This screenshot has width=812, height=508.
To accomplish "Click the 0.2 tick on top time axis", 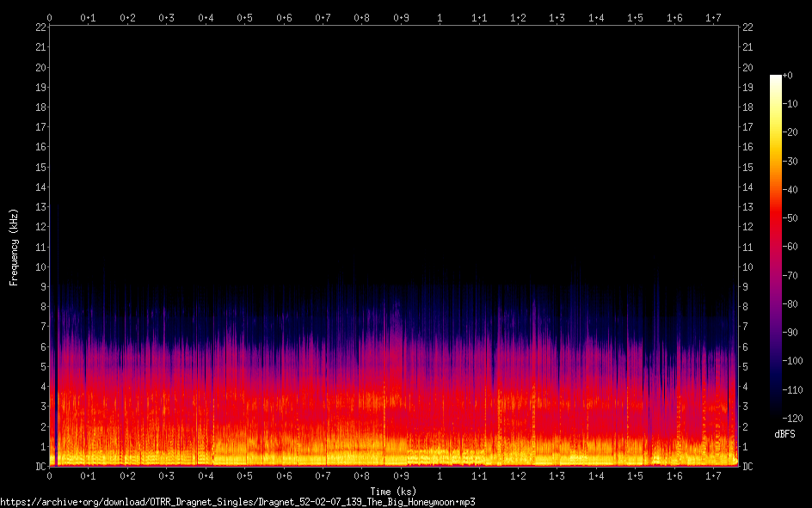I will [127, 17].
